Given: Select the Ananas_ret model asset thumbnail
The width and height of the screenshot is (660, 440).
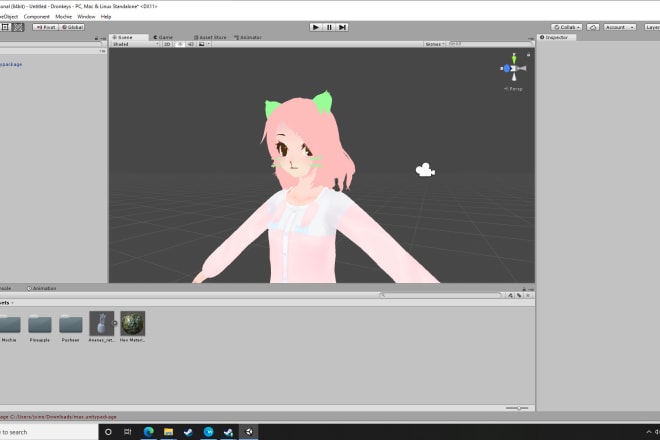Looking at the screenshot, I should pyautogui.click(x=101, y=323).
